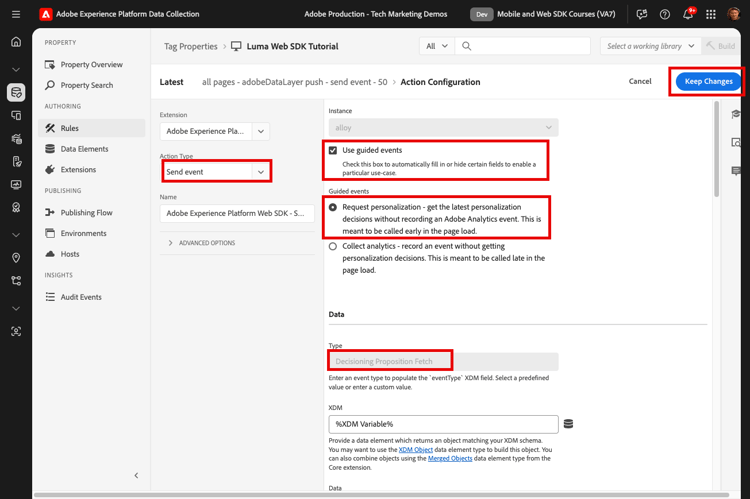Open the All search filter dropdown
The height and width of the screenshot is (499, 750).
437,46
